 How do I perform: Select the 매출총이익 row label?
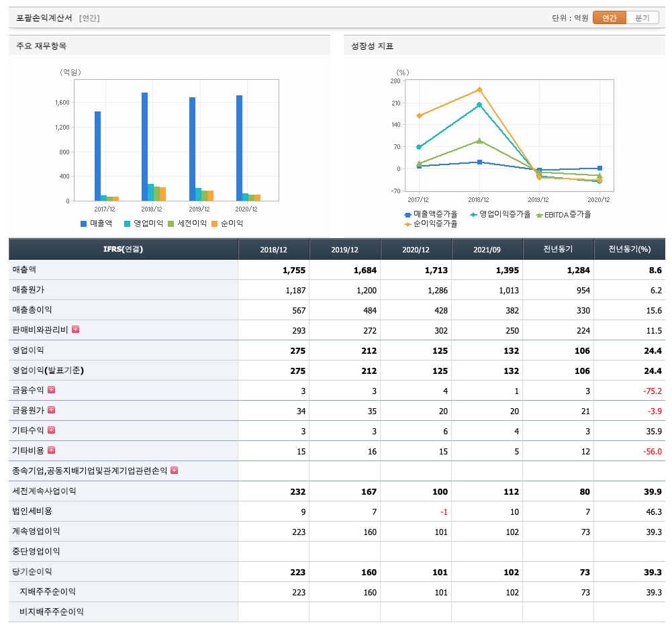[32, 310]
